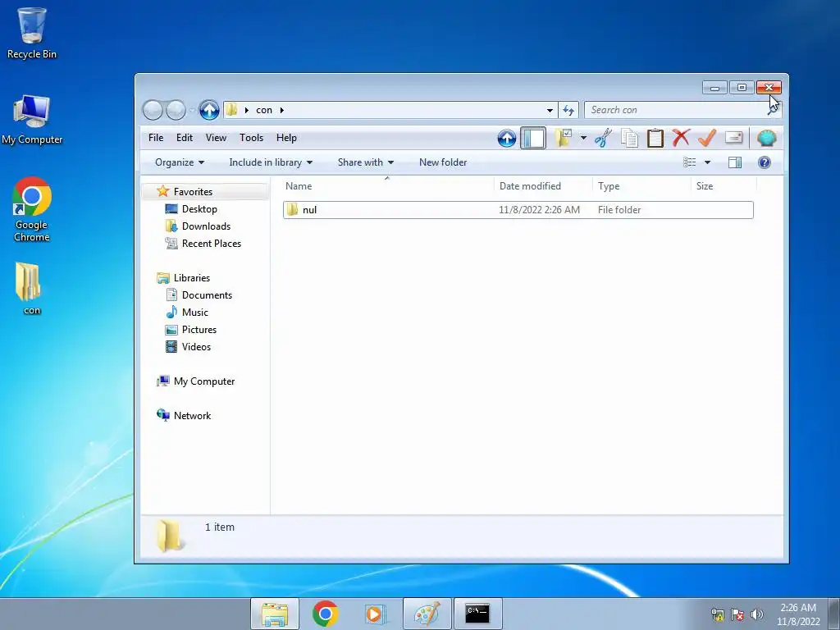The image size is (840, 630).
Task: Click the Paste clipboard icon
Action: tap(655, 138)
